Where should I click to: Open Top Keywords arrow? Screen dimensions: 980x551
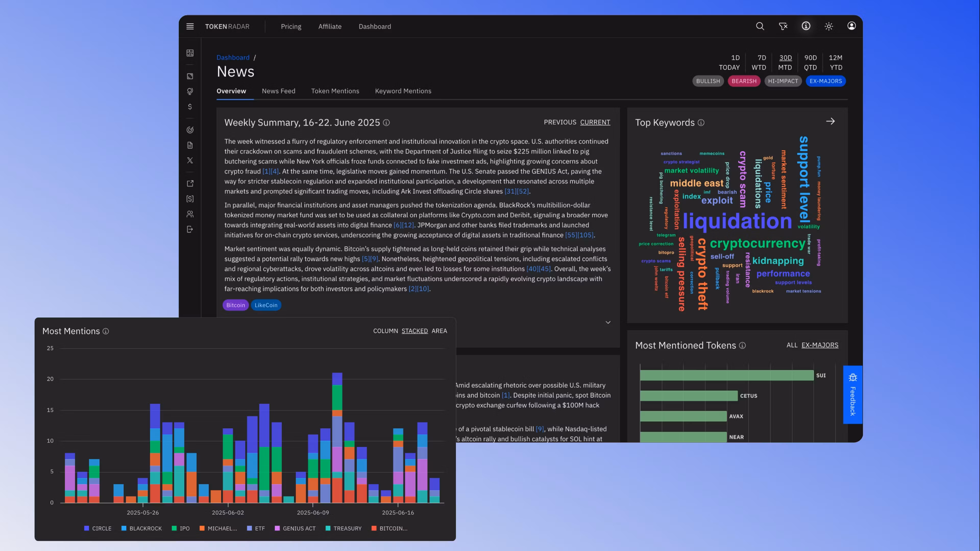(x=830, y=121)
